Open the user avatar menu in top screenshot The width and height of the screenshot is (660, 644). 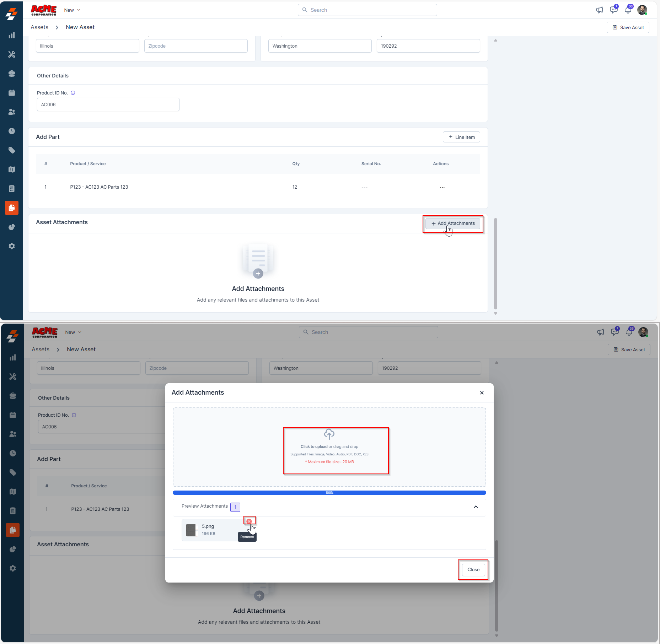coord(642,10)
